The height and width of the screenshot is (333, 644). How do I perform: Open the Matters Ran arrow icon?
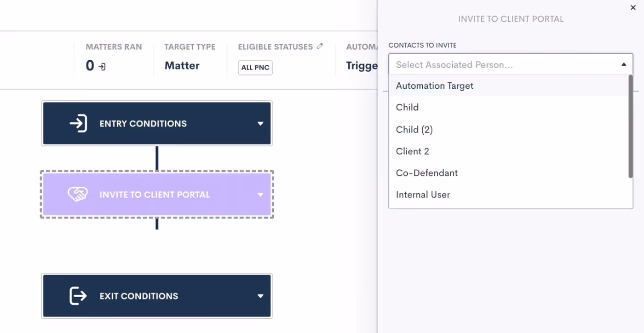point(102,67)
